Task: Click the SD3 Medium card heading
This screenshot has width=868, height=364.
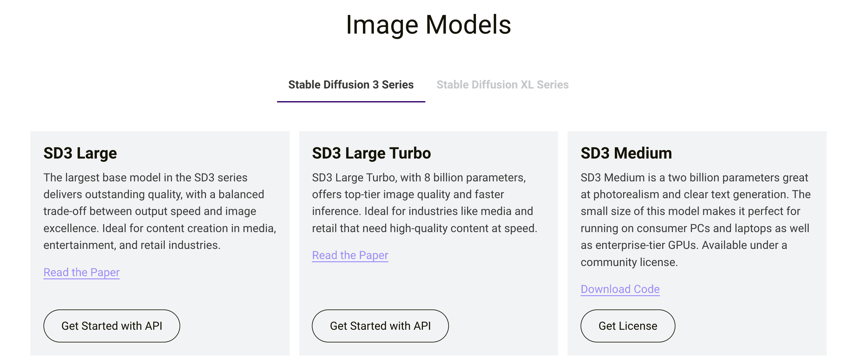Action: (x=626, y=153)
